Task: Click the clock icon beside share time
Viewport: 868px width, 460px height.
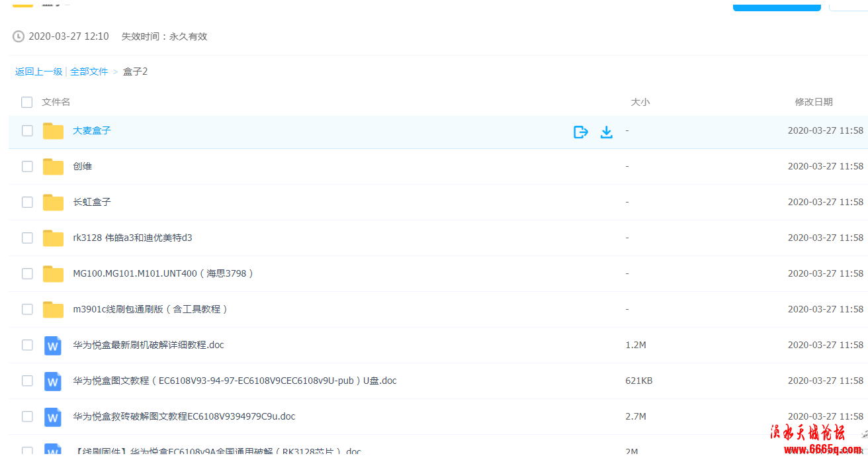Action: pos(19,36)
